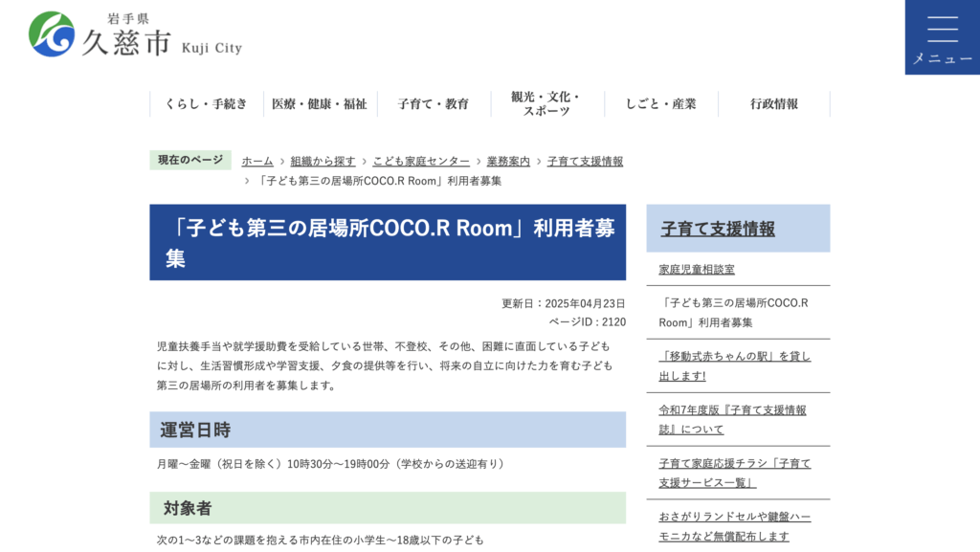Open the 行政情報 menu
The image size is (980, 552).
(x=774, y=103)
